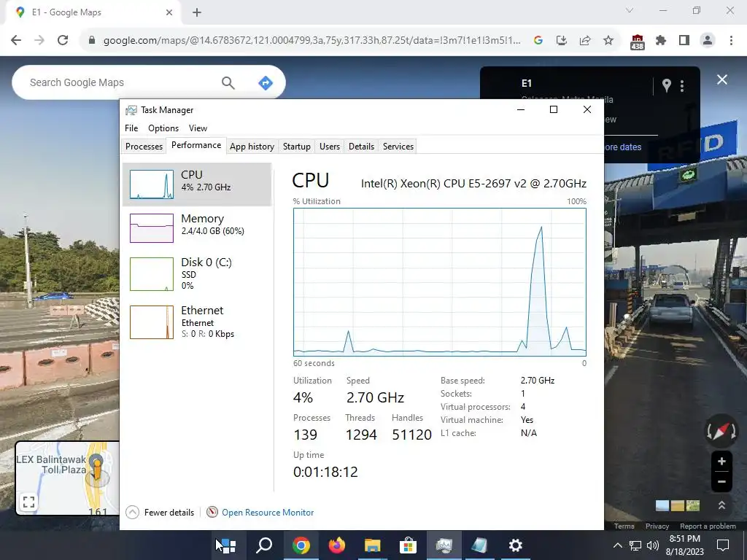Show hidden system tray icons

[617, 545]
